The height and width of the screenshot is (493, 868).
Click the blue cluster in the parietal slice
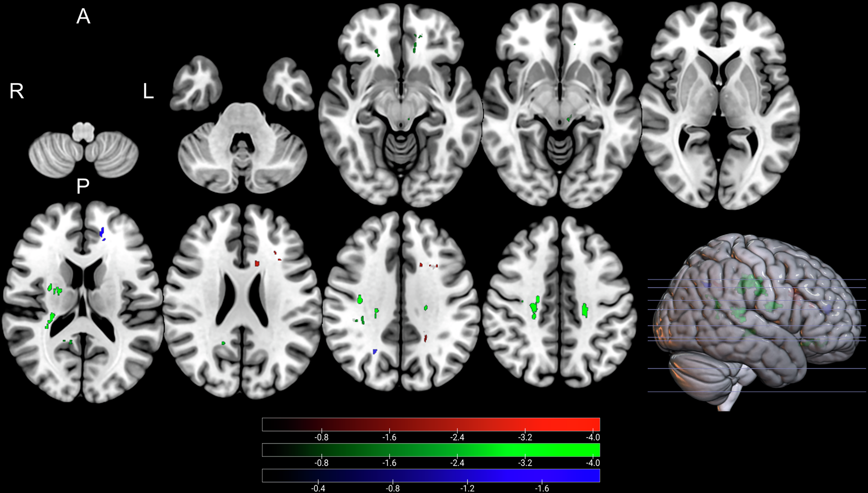click(375, 351)
